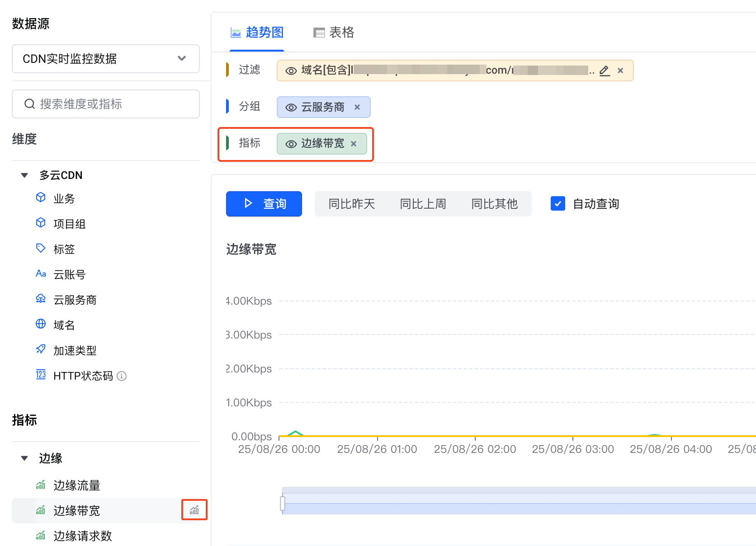756x546 pixels.
Task: Select the 加速类型 rocket dimension item
Action: pyautogui.click(x=75, y=350)
